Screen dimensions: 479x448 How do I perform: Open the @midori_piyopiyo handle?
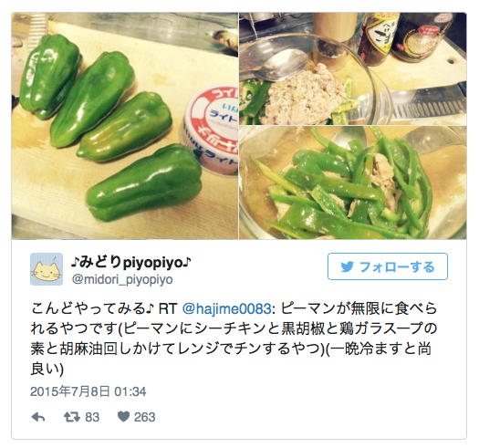pyautogui.click(x=122, y=279)
